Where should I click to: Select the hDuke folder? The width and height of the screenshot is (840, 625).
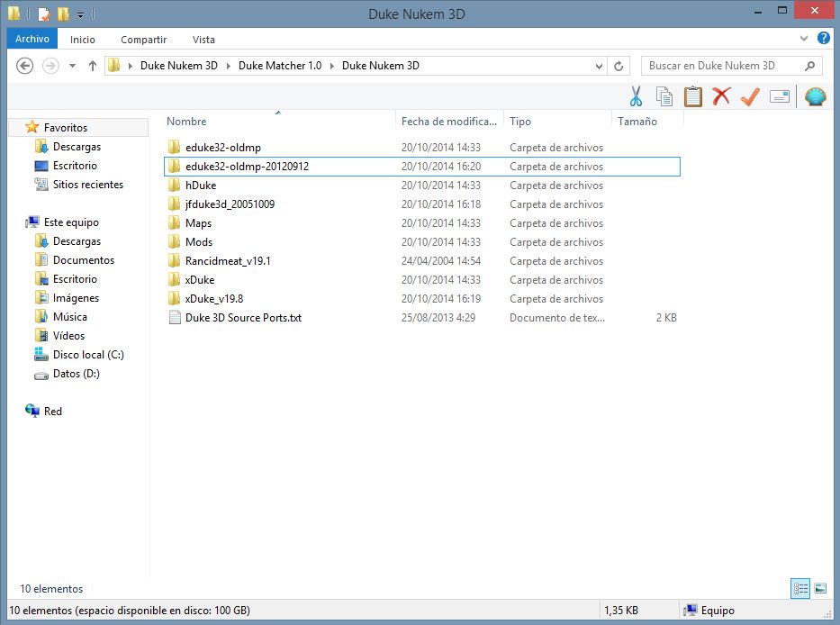[422, 186]
